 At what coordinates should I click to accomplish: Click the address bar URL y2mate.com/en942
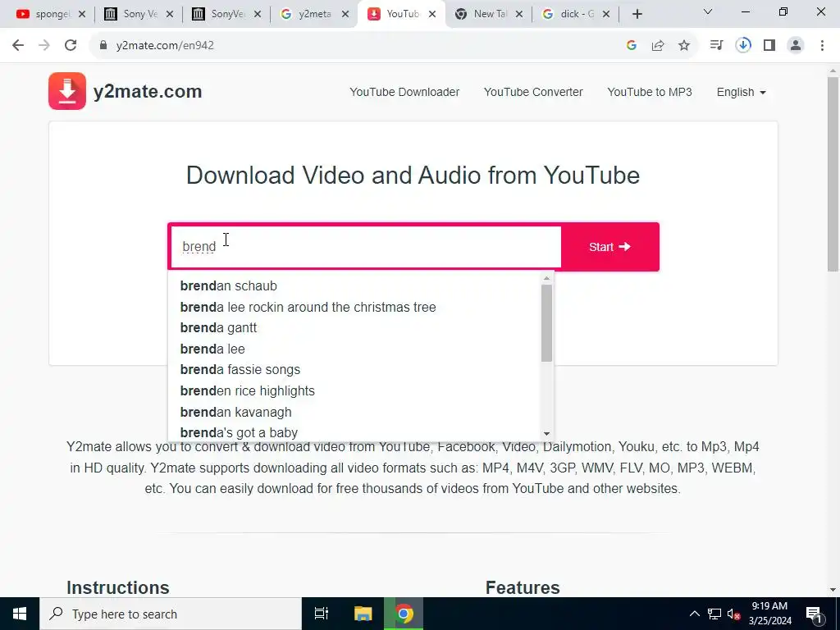[165, 46]
